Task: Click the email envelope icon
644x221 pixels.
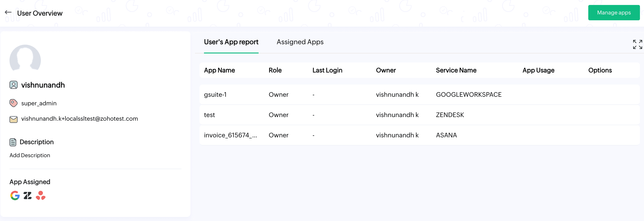Action: pos(14,119)
